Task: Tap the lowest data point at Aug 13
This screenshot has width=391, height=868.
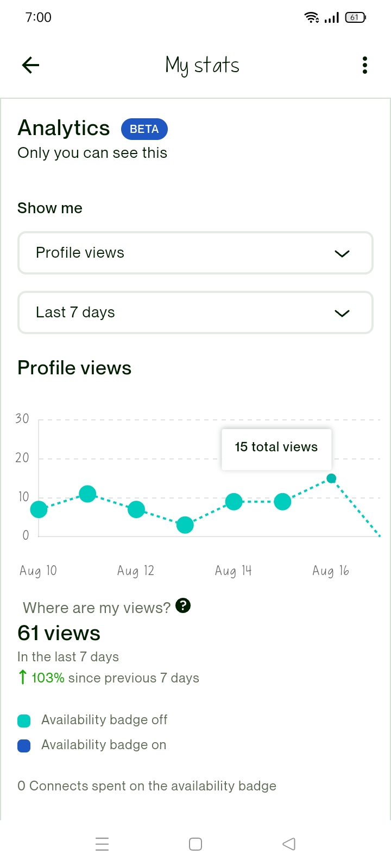Action: pos(185,525)
